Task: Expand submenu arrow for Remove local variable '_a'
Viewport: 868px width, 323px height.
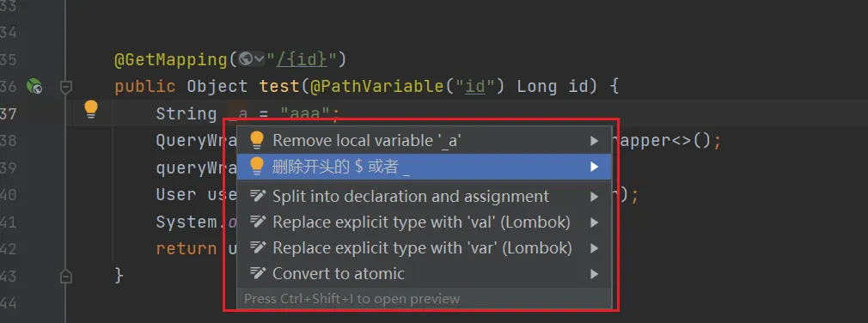Action: point(594,141)
